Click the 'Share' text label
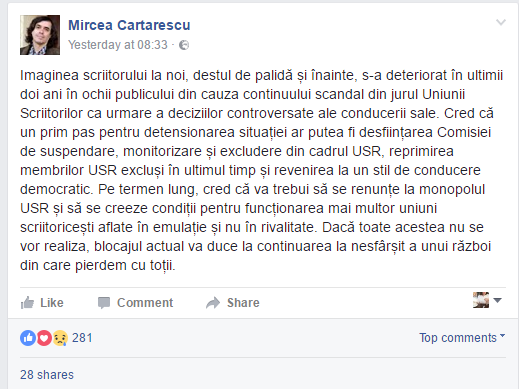The width and height of the screenshot is (519, 389). pyautogui.click(x=243, y=303)
